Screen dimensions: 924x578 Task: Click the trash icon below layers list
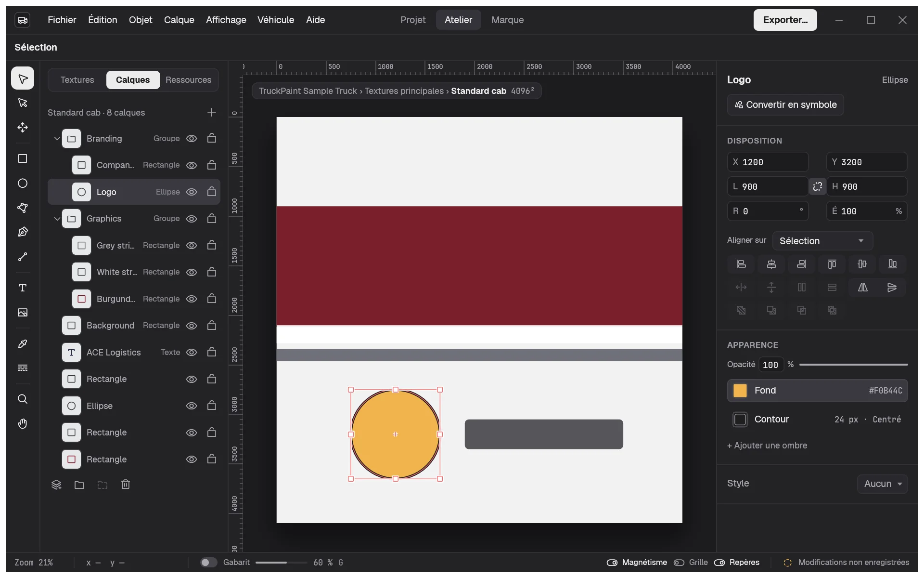(x=126, y=485)
